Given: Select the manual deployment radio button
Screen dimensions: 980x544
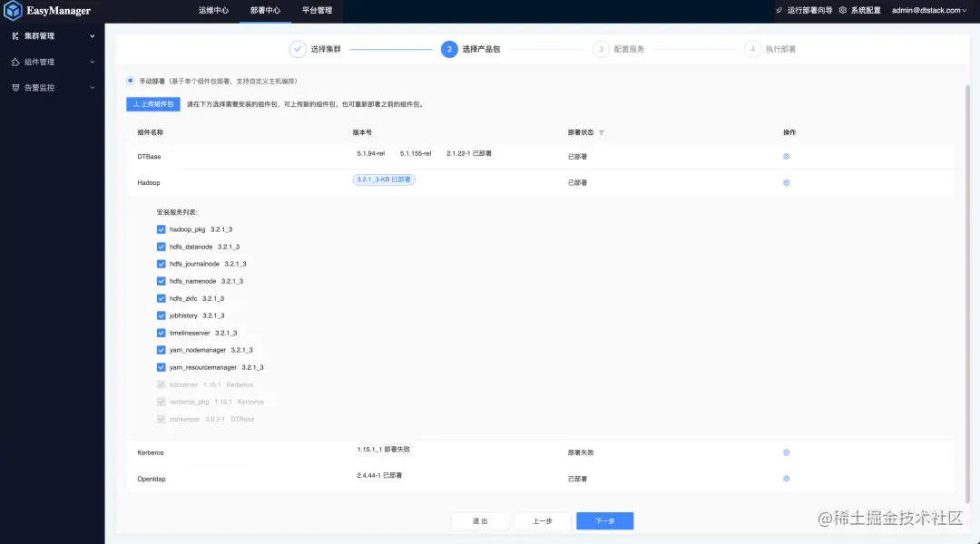Looking at the screenshot, I should pyautogui.click(x=130, y=81).
